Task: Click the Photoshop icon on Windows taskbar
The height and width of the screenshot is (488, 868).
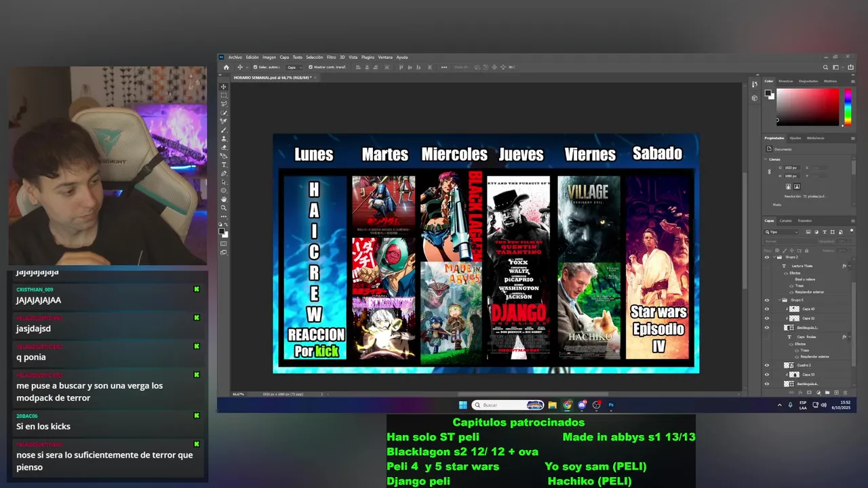Action: 611,405
